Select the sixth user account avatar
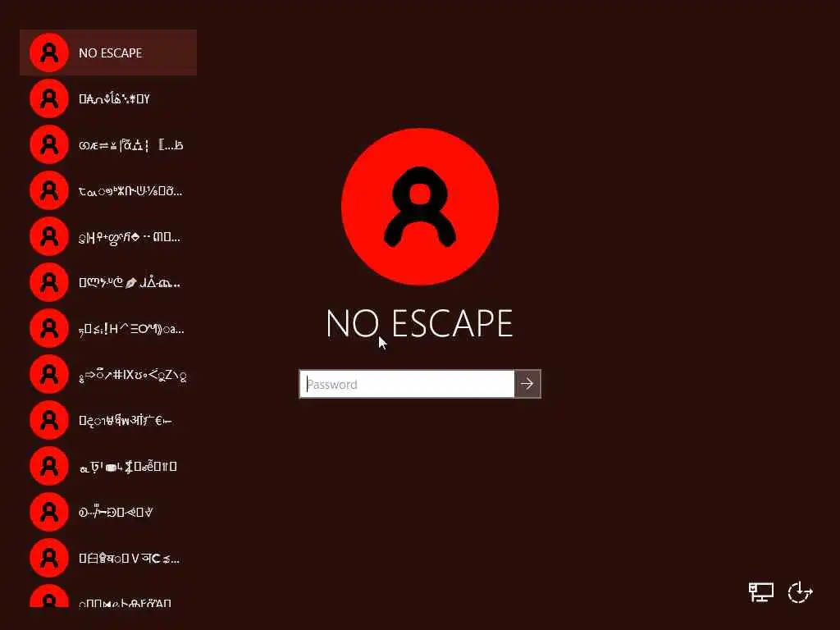The image size is (840, 630). point(49,282)
